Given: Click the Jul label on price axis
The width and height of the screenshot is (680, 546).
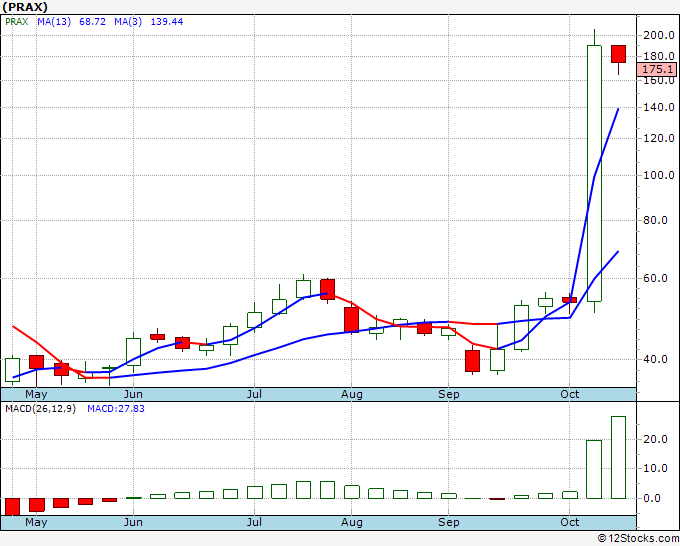Looking at the screenshot, I should click(x=254, y=394).
